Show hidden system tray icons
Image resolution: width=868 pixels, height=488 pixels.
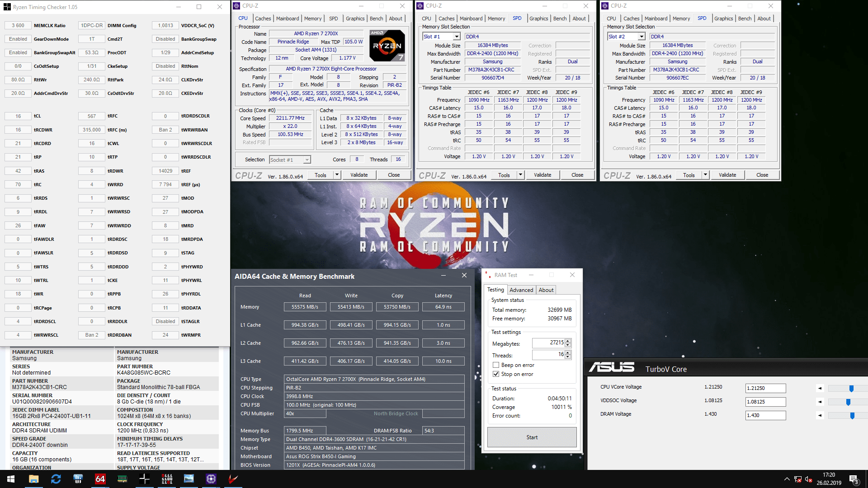[787, 479]
